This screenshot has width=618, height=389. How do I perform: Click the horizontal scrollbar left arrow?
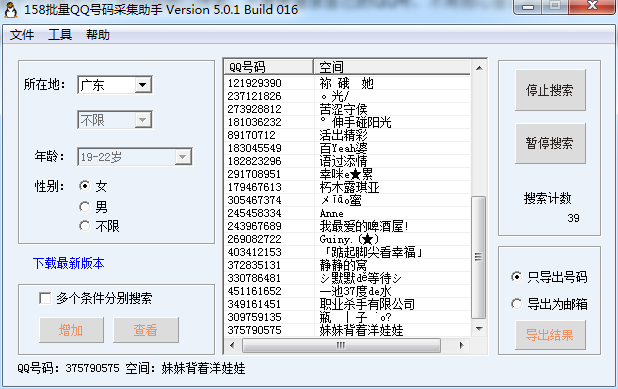tap(232, 345)
